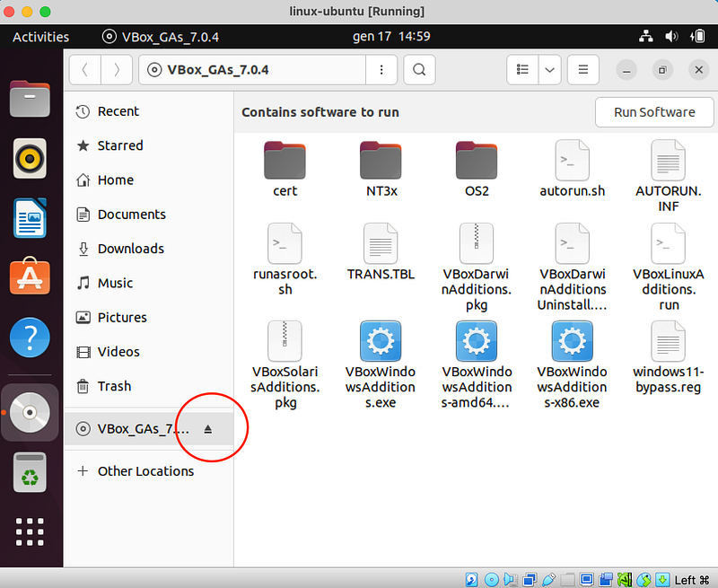Screen dimensions: 718x588
Task: Go forward to the next folder
Action: (117, 70)
